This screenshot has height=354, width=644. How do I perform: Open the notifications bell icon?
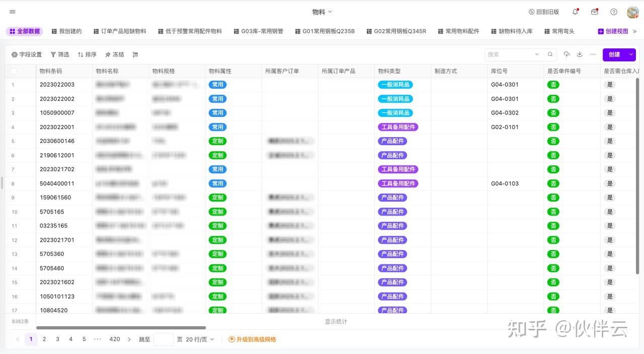(574, 11)
